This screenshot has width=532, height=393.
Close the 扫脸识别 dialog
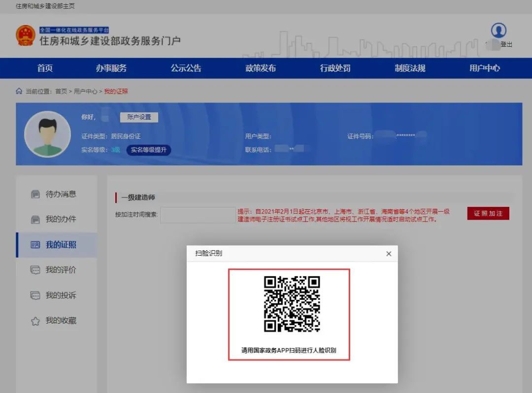(x=389, y=254)
